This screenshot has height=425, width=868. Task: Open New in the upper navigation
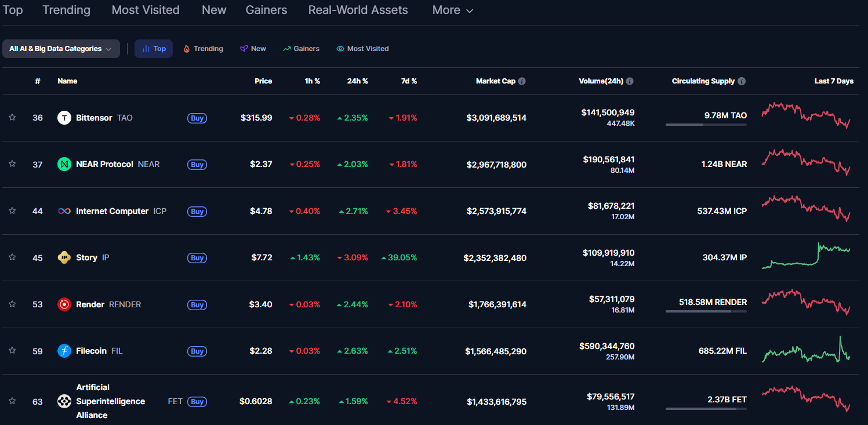click(x=214, y=10)
